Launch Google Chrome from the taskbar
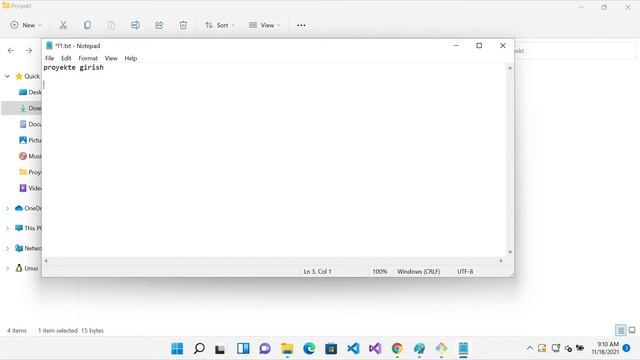640x360 pixels. 397,349
